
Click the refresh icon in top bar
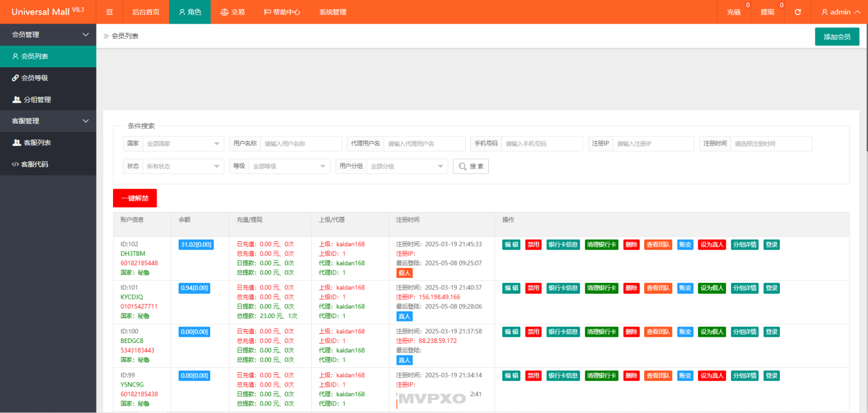[798, 12]
